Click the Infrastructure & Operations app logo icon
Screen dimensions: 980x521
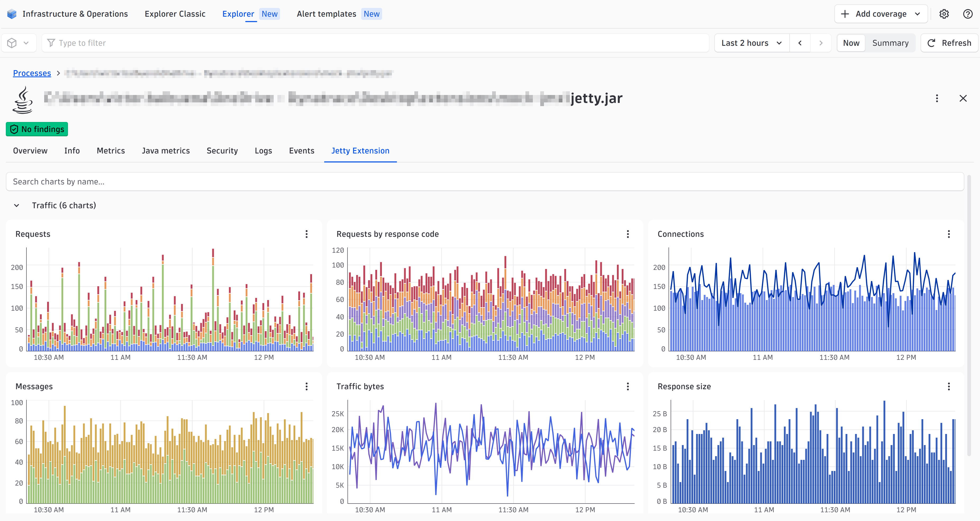click(12, 14)
